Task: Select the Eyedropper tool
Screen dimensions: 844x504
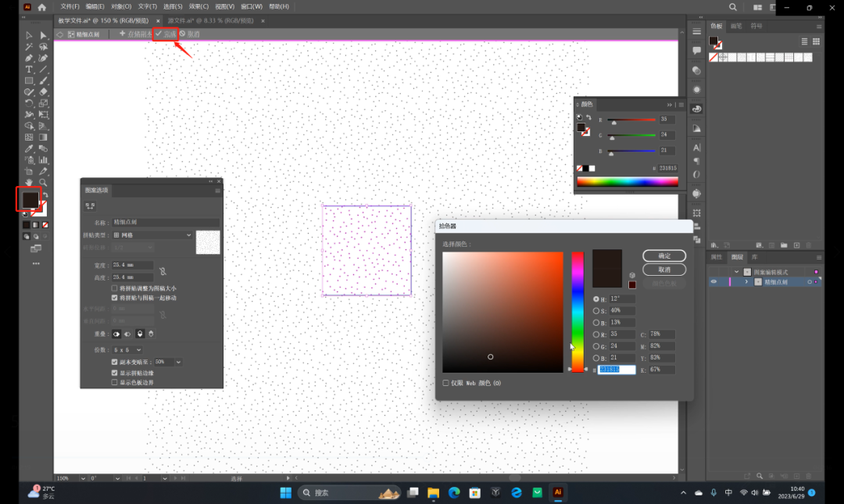Action: point(29,148)
